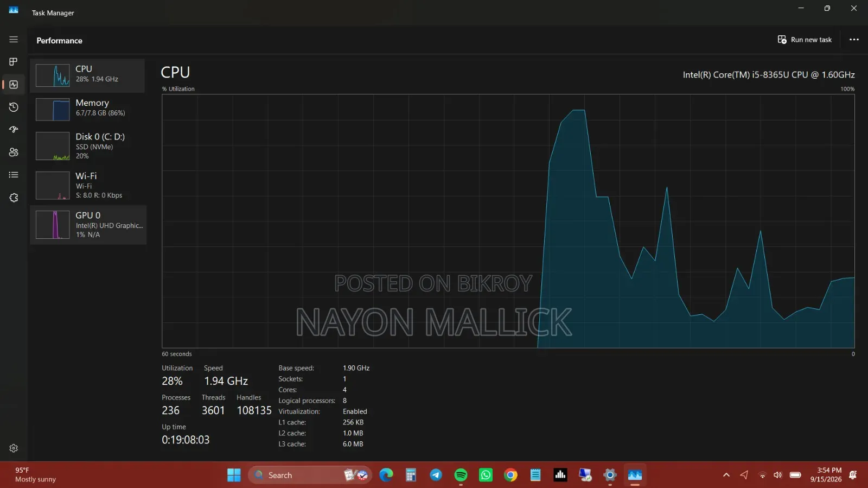The image size is (868, 488).
Task: Click the Up time value 0:19:08:03
Action: point(186,440)
